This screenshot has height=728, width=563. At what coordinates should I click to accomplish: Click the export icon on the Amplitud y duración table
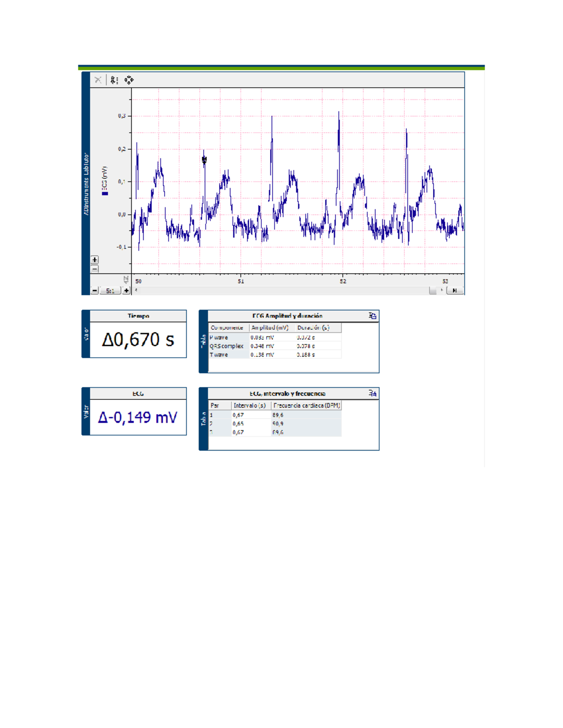tap(373, 316)
